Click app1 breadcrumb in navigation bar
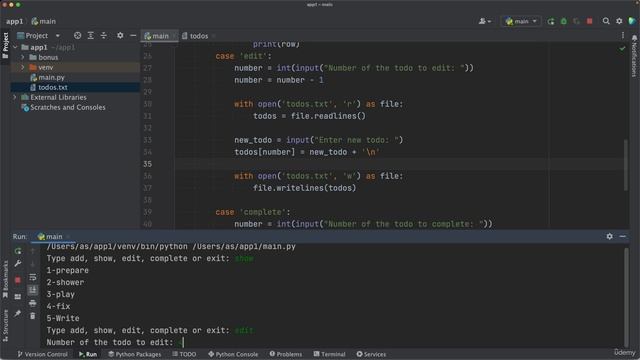The image size is (640, 360). point(14,21)
